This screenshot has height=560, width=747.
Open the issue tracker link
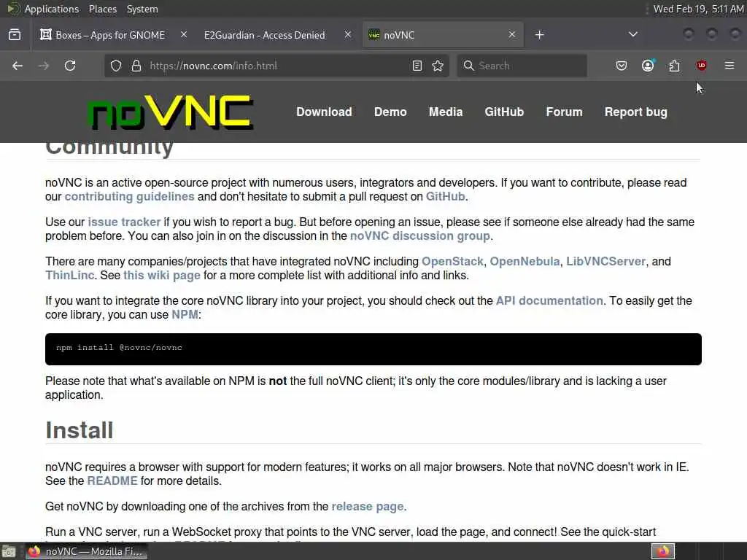tap(124, 222)
